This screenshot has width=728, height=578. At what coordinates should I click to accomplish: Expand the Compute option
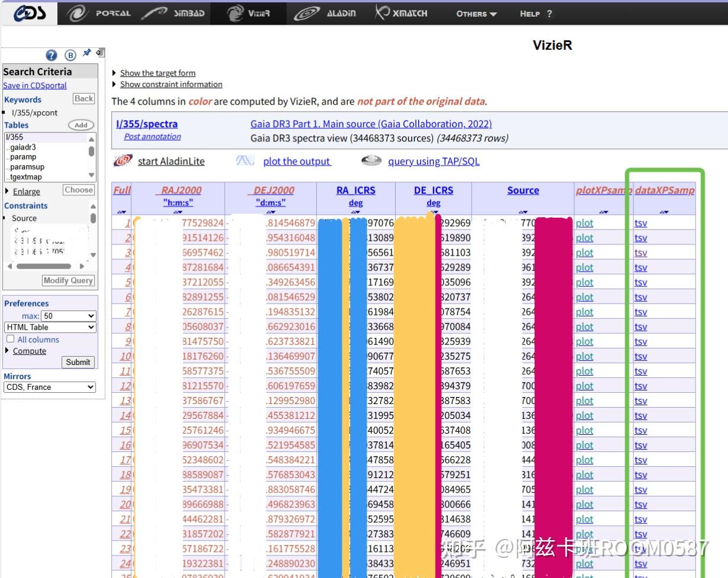[x=30, y=351]
